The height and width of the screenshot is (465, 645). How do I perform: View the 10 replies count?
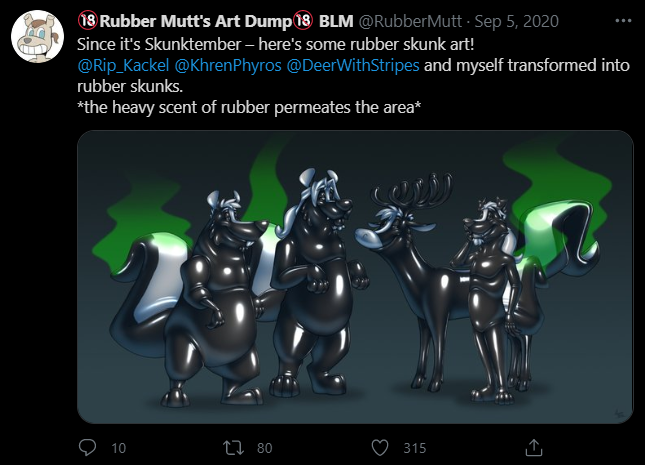pos(118,448)
